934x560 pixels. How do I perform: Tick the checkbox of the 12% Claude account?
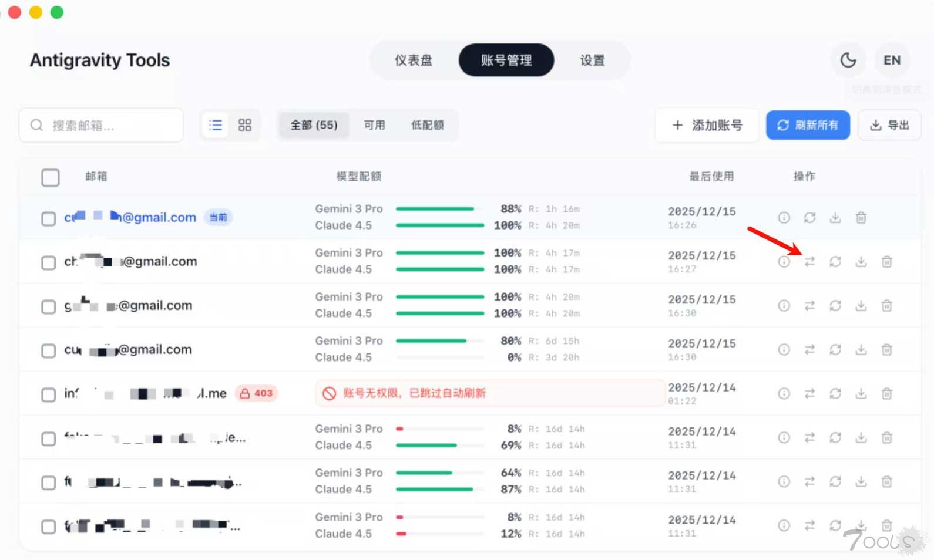click(x=49, y=527)
